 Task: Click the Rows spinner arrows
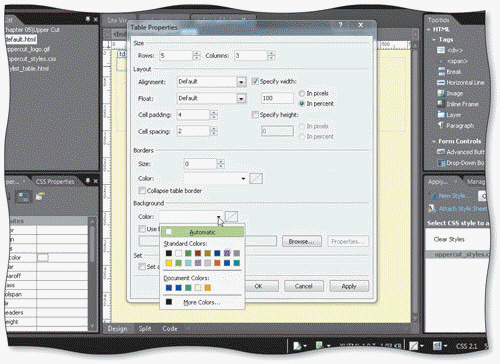(x=196, y=56)
